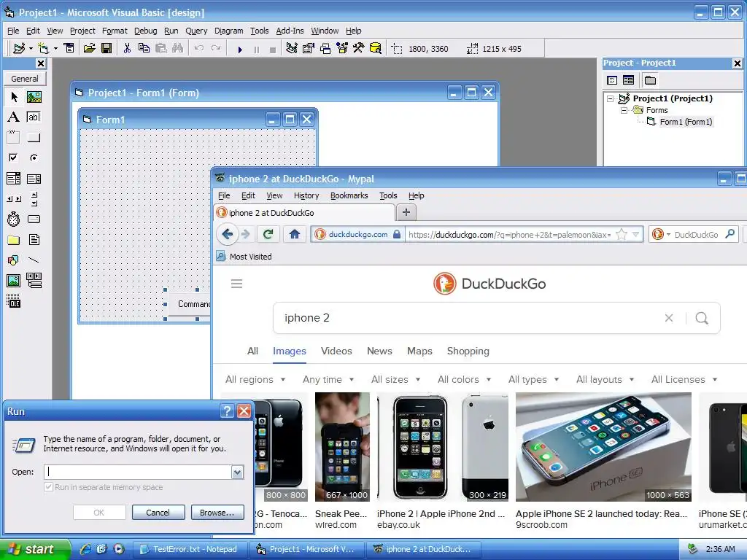Viewport: 747px width, 560px height.
Task: Select the CommandButton tool in toolbox
Action: [34, 138]
